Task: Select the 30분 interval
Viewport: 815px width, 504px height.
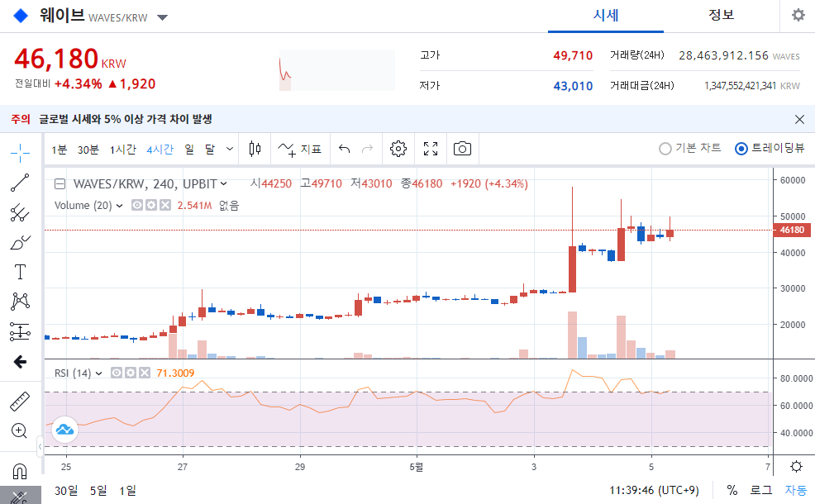Action: pyautogui.click(x=88, y=150)
